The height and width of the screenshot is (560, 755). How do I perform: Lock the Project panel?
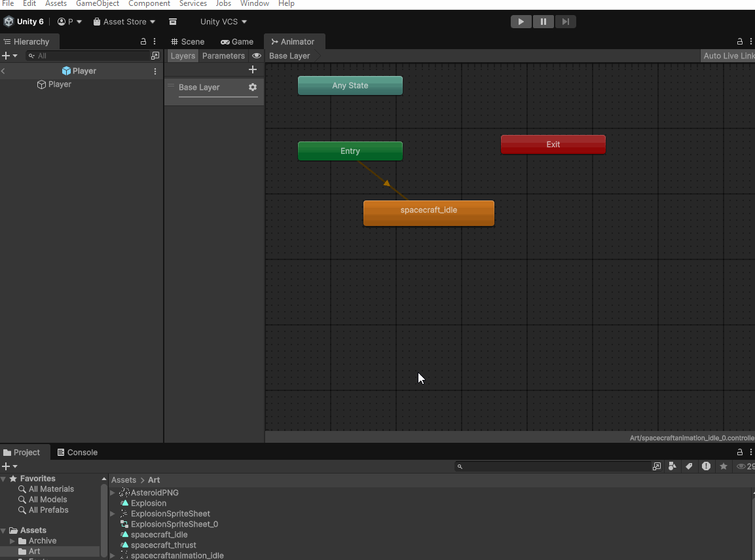[739, 452]
